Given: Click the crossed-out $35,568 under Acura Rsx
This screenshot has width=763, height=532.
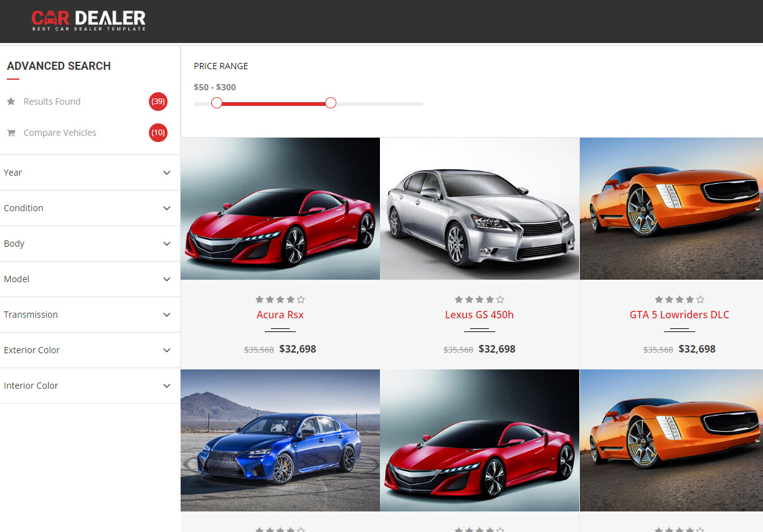Looking at the screenshot, I should [x=259, y=350].
